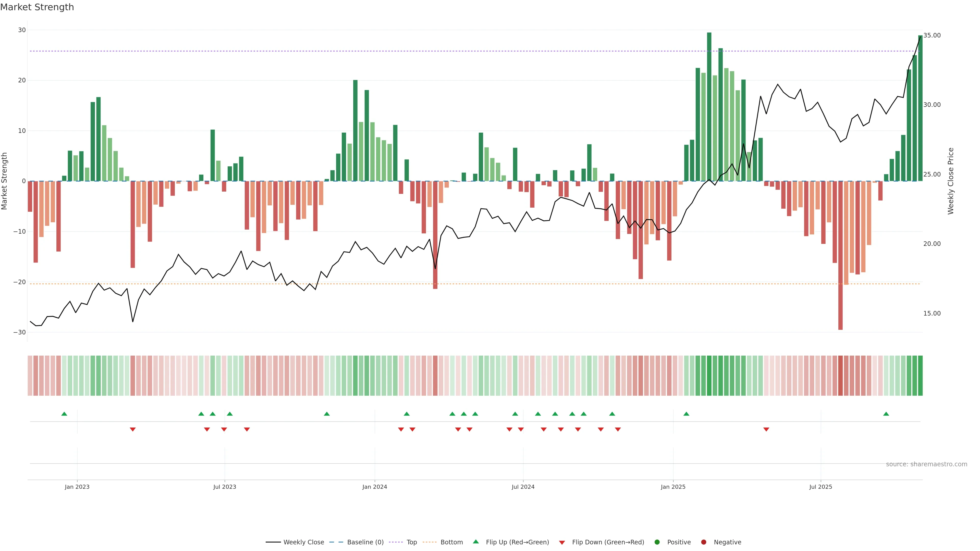
Task: Click the Market Strength chart title
Action: (x=37, y=7)
